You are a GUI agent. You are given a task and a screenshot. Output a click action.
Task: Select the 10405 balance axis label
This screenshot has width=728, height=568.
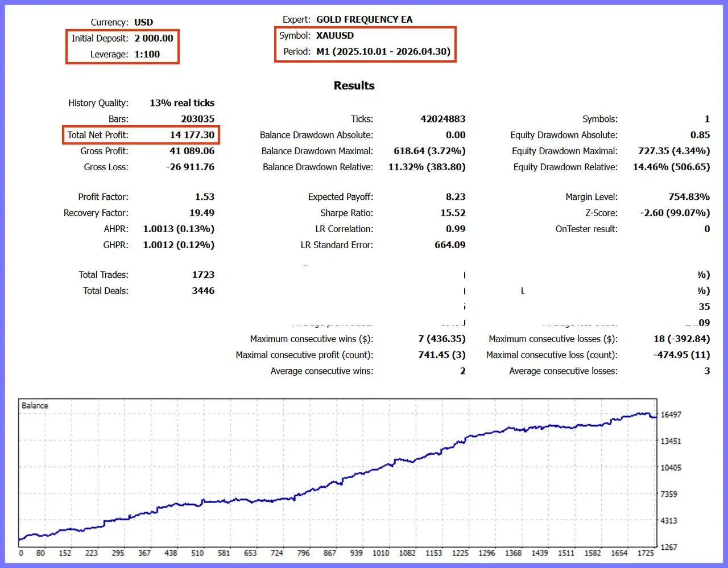point(671,468)
